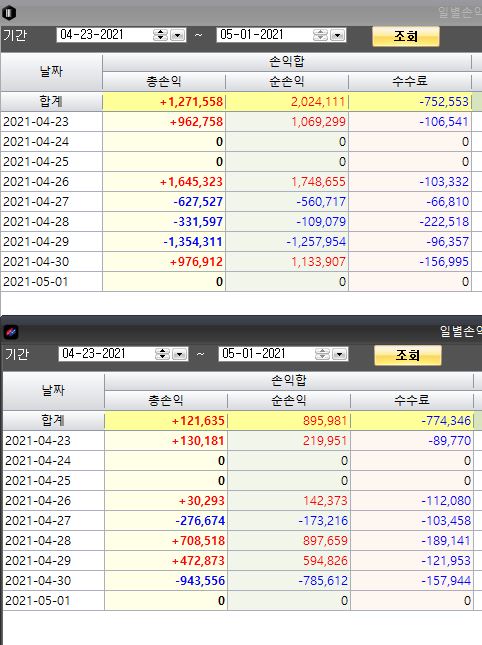This screenshot has width=482, height=645.
Task: Click 수수료 column header in upper window
Action: 410,81
